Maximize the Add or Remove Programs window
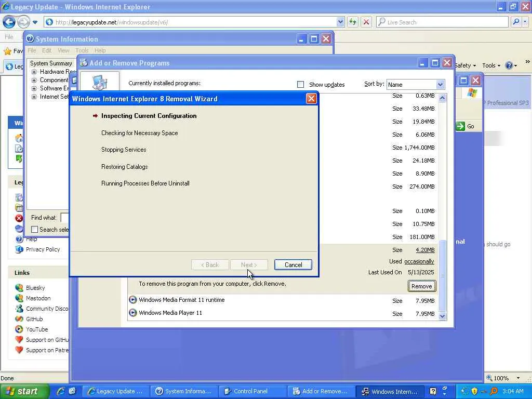 [435, 63]
